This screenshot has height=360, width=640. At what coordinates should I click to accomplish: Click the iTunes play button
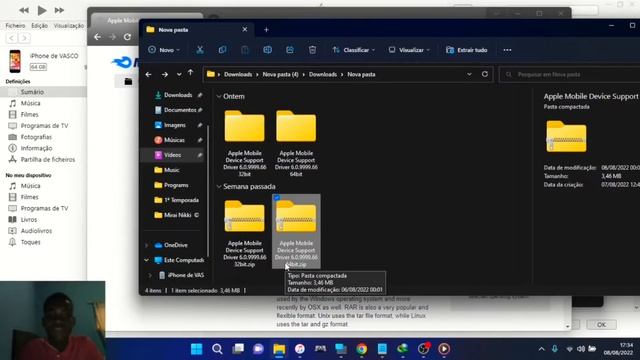[x=42, y=10]
